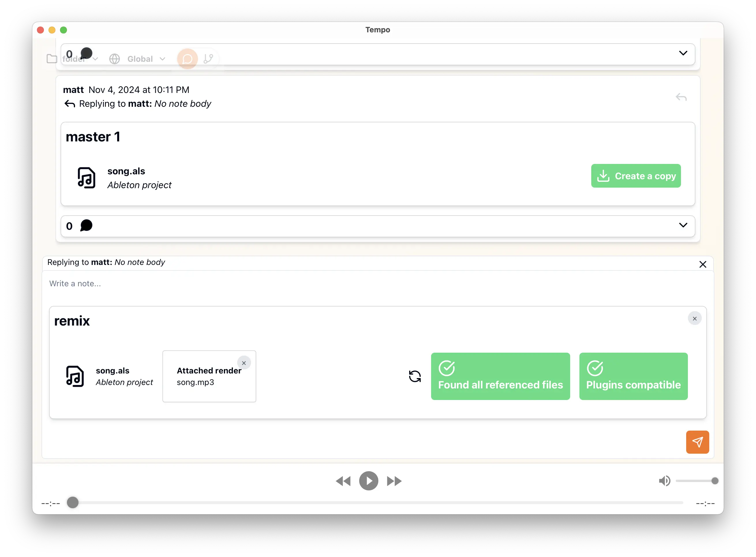Click the refresh file scan icon
Screen dimensions: 756x557
click(415, 376)
